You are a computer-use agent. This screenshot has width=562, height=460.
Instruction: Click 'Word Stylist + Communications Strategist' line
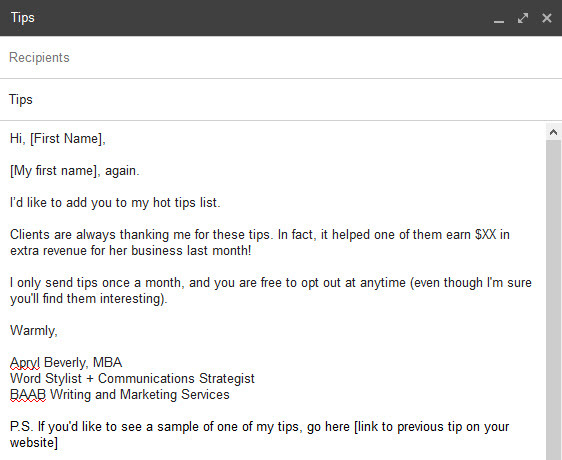[x=132, y=379]
